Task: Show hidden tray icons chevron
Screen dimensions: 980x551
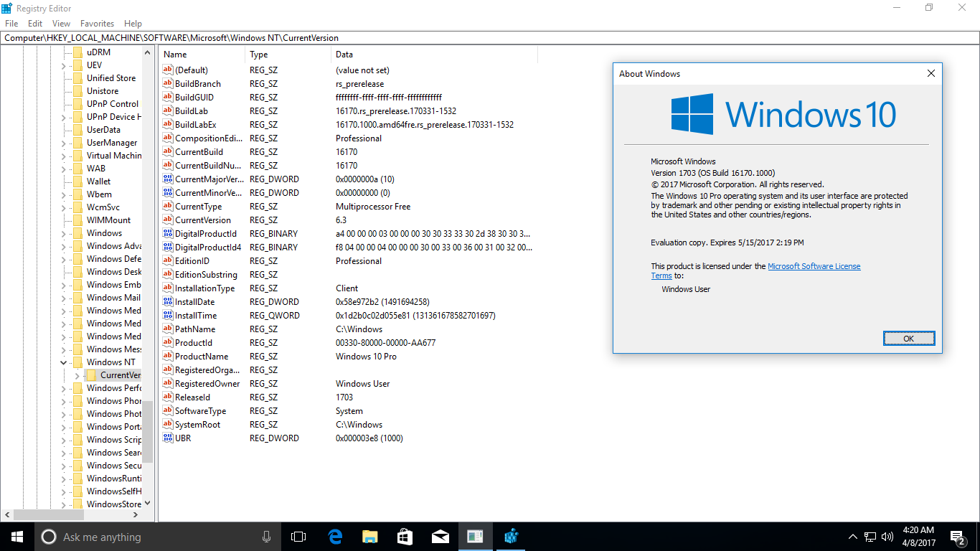Action: coord(853,537)
